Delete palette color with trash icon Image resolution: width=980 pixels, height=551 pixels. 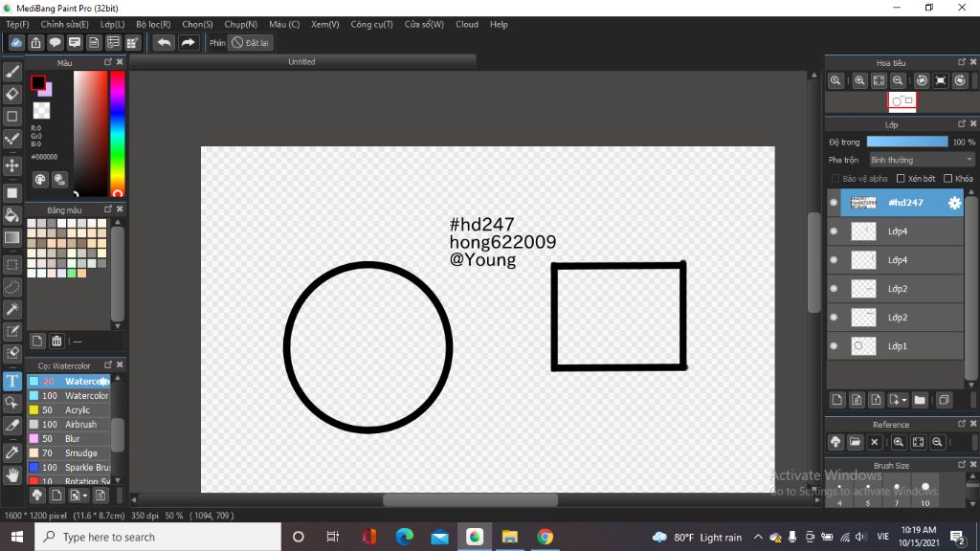pos(56,342)
